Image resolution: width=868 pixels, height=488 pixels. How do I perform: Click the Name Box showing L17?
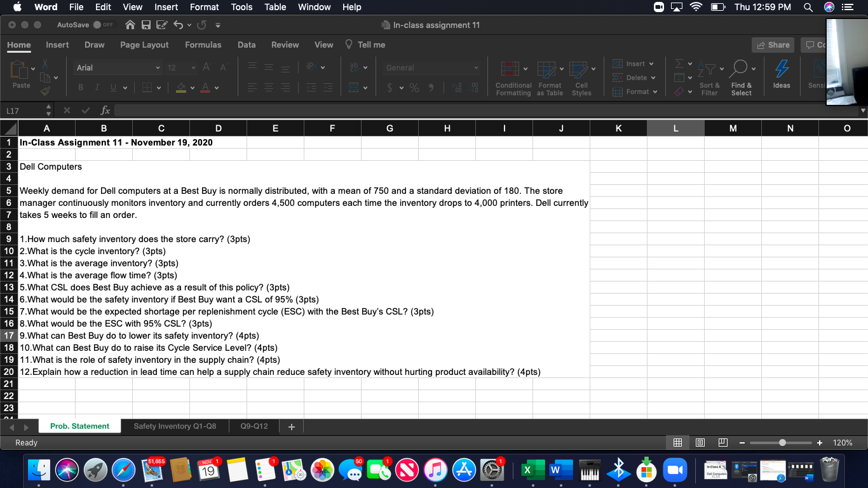coord(22,109)
